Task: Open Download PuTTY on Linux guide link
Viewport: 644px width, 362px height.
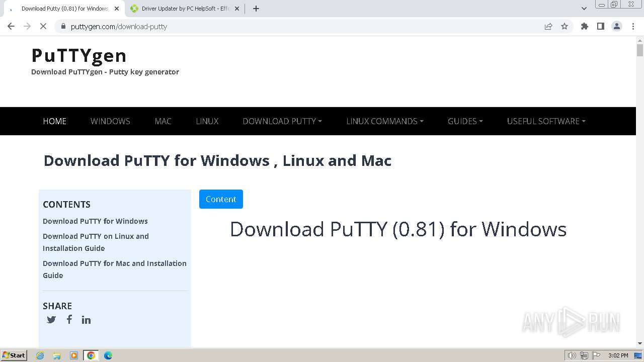Action: 96,242
